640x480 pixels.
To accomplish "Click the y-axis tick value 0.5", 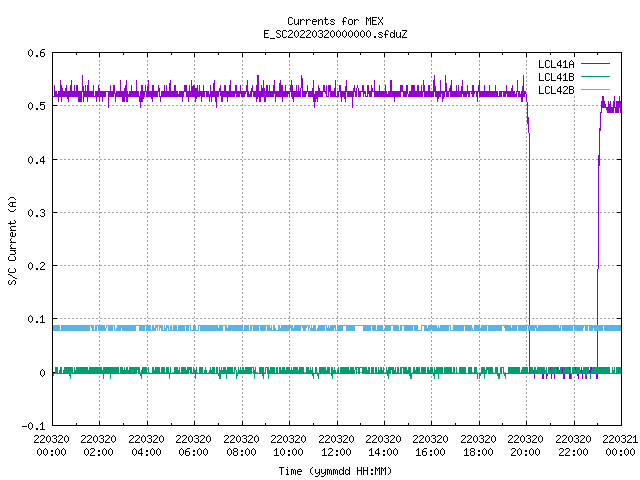I will coord(36,106).
